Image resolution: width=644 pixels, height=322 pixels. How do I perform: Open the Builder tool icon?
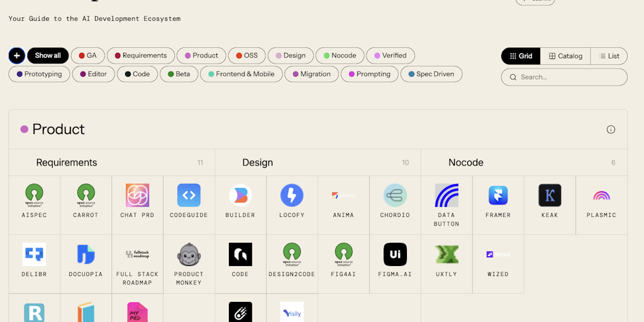click(x=240, y=195)
